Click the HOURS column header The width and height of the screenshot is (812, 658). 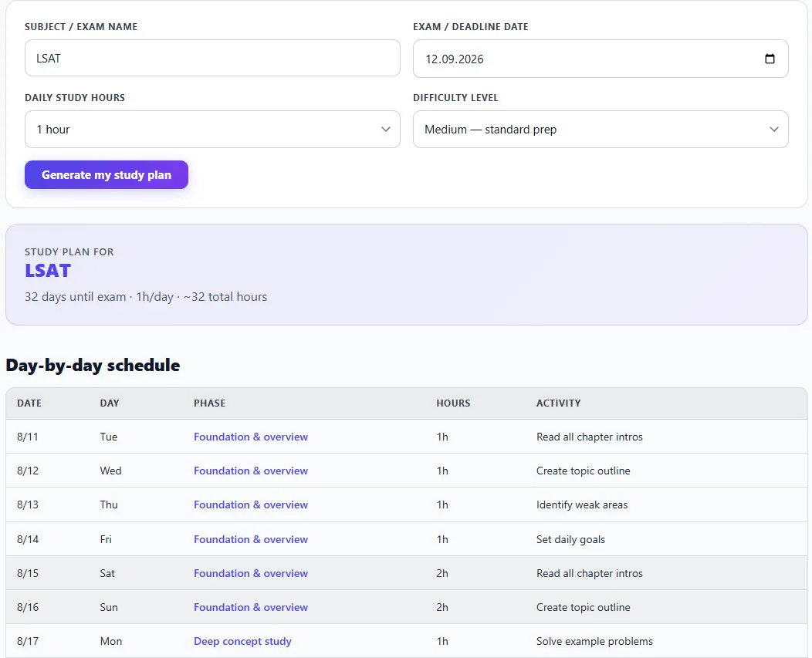pos(453,403)
